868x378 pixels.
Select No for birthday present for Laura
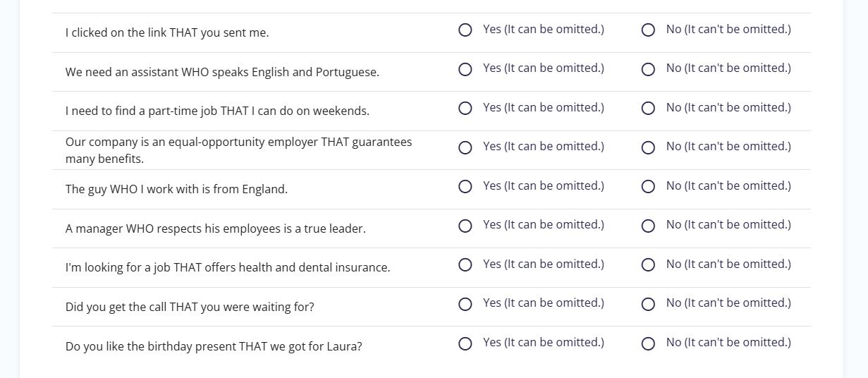coord(649,344)
